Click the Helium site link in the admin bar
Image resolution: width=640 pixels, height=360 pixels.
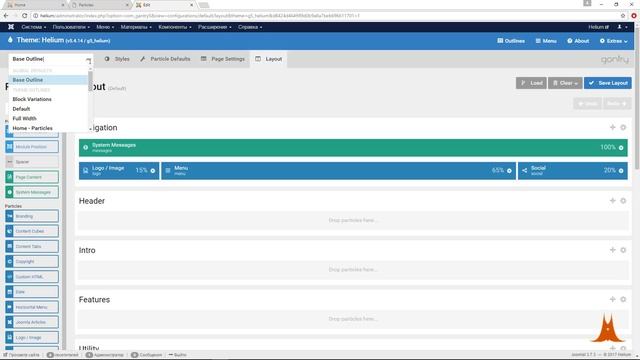(x=598, y=27)
